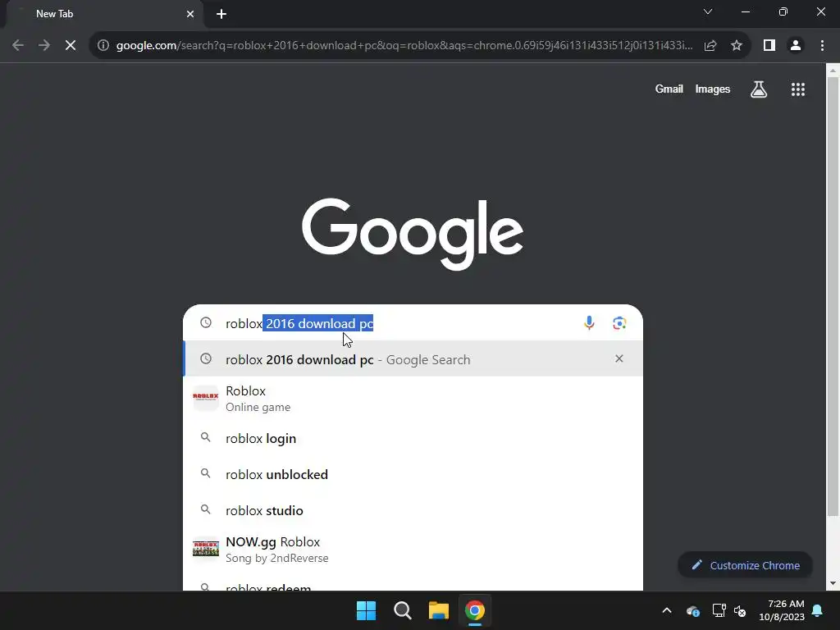Image resolution: width=840 pixels, height=630 pixels.
Task: Search by image with the Lens icon
Action: pos(619,323)
